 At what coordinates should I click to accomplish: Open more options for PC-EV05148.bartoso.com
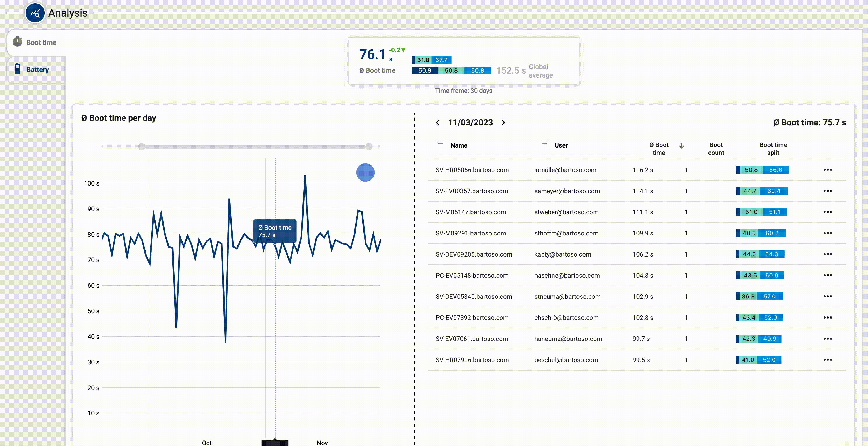click(x=828, y=275)
